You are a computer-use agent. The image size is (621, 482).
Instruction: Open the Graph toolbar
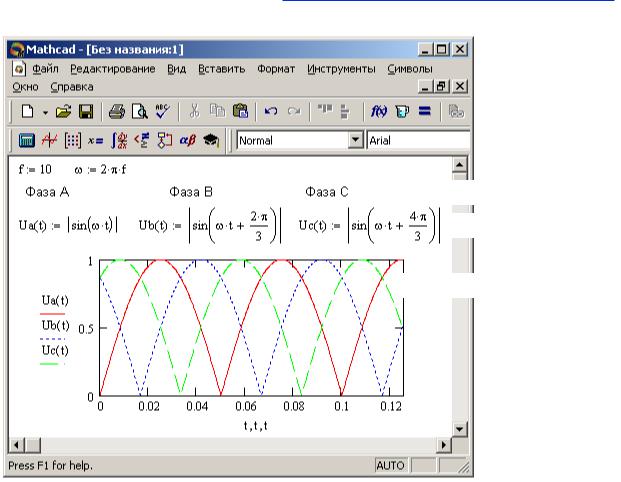(50, 140)
